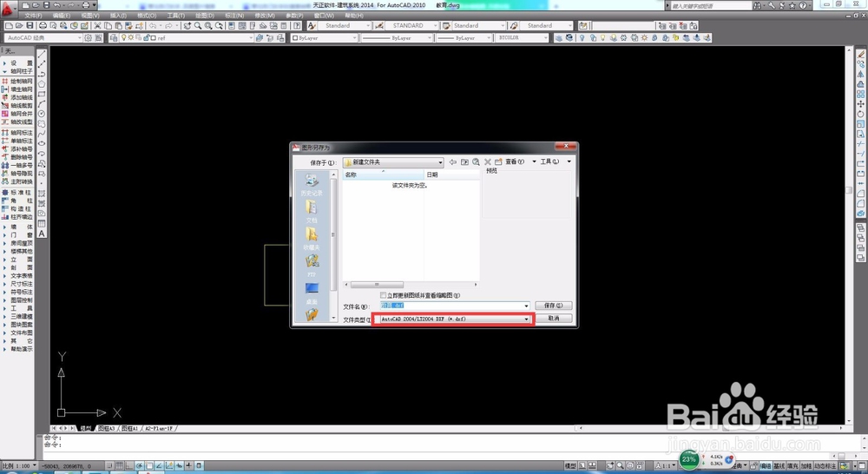
Task: Click the search keyword box in title bar
Action: tap(712, 5)
